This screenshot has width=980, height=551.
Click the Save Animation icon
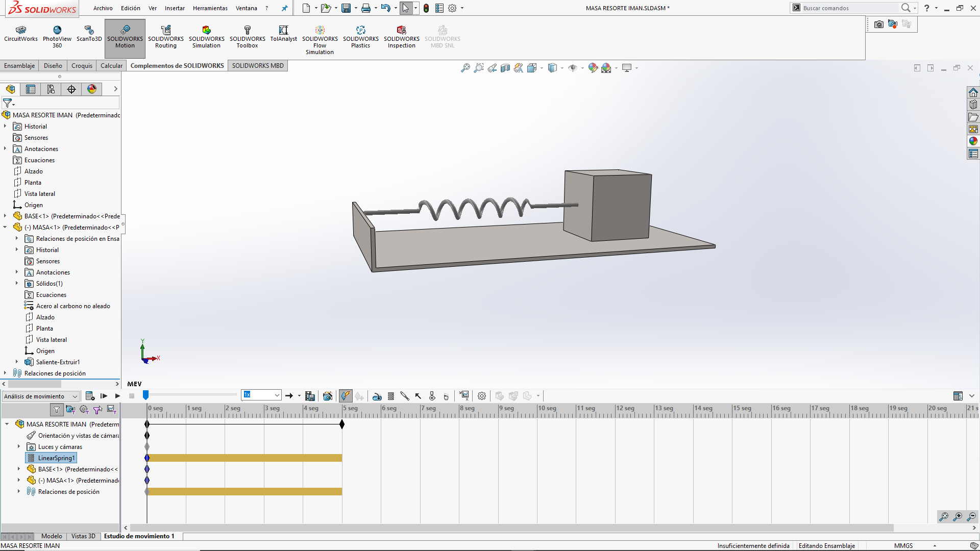(x=310, y=396)
